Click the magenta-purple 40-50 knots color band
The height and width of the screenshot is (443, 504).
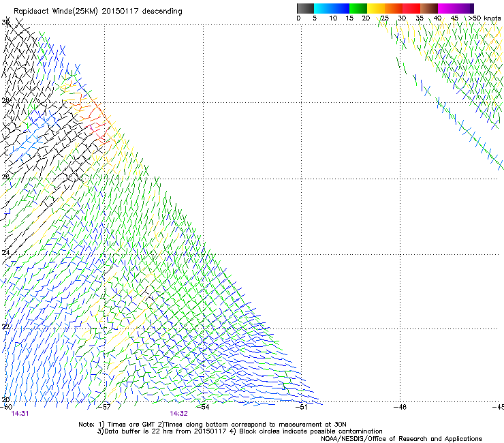pos(456,8)
